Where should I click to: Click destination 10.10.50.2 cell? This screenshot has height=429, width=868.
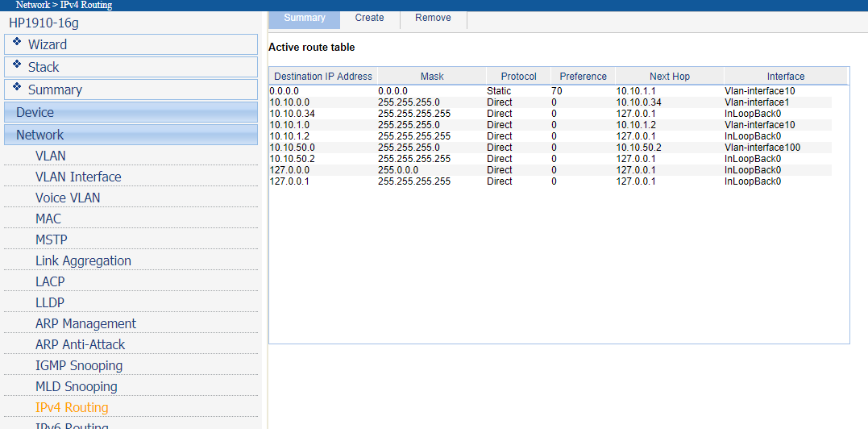[293, 159]
